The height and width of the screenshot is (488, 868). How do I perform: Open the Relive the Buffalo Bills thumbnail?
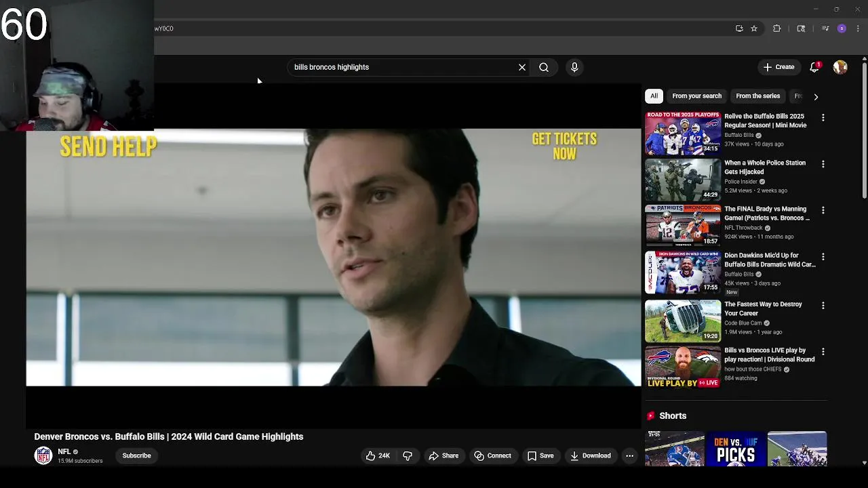(683, 134)
